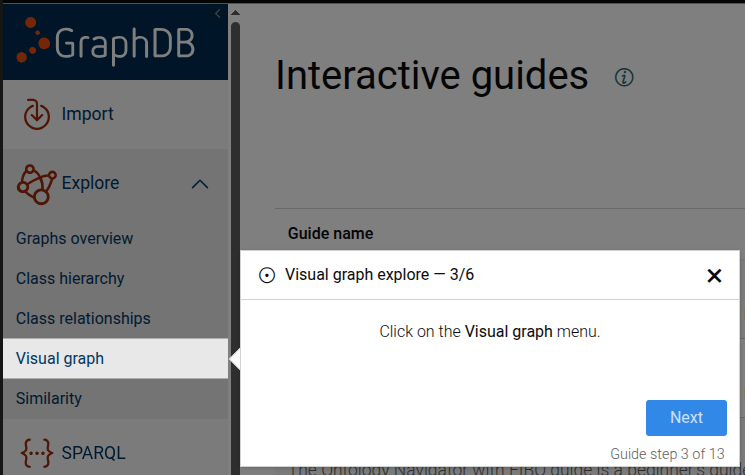The image size is (745, 475).
Task: Go to Class hierarchy
Action: tap(70, 278)
